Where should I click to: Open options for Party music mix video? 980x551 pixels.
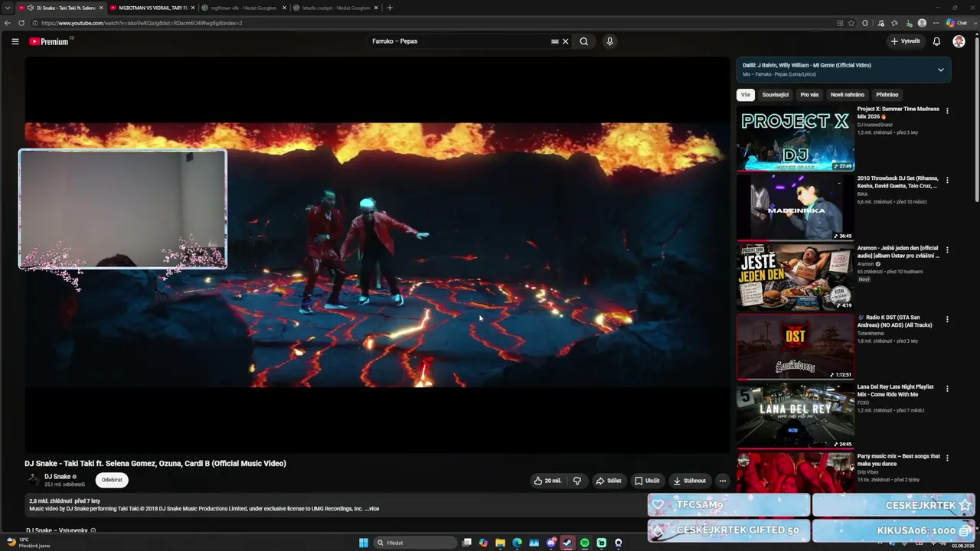[947, 458]
